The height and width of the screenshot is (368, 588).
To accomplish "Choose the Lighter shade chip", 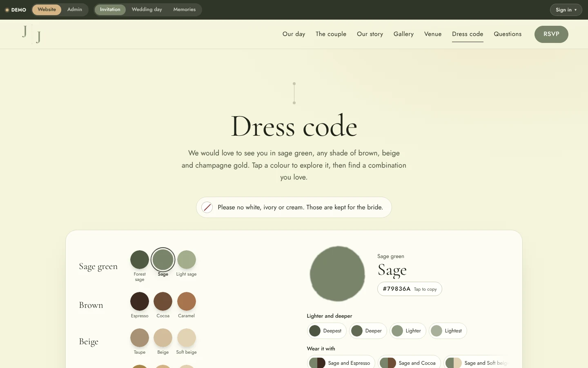I will (x=408, y=331).
